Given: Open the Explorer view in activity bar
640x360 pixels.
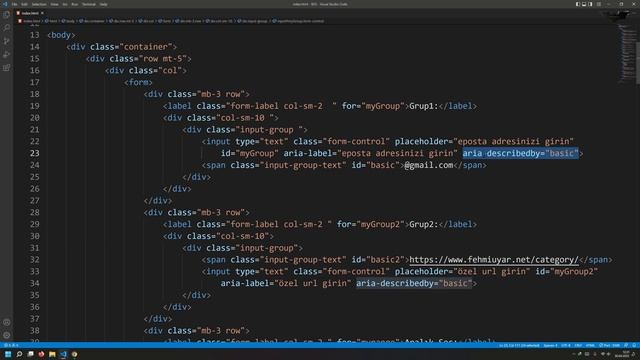Looking at the screenshot, I should (x=7, y=15).
